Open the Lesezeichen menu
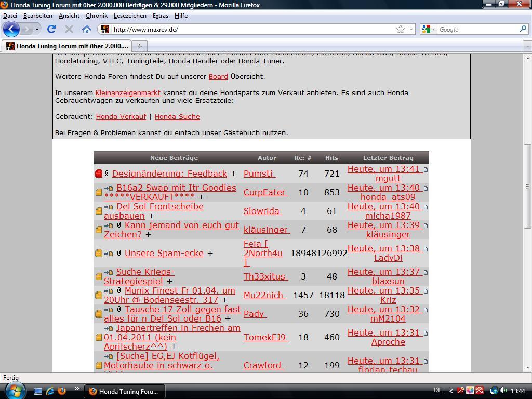 click(130, 16)
